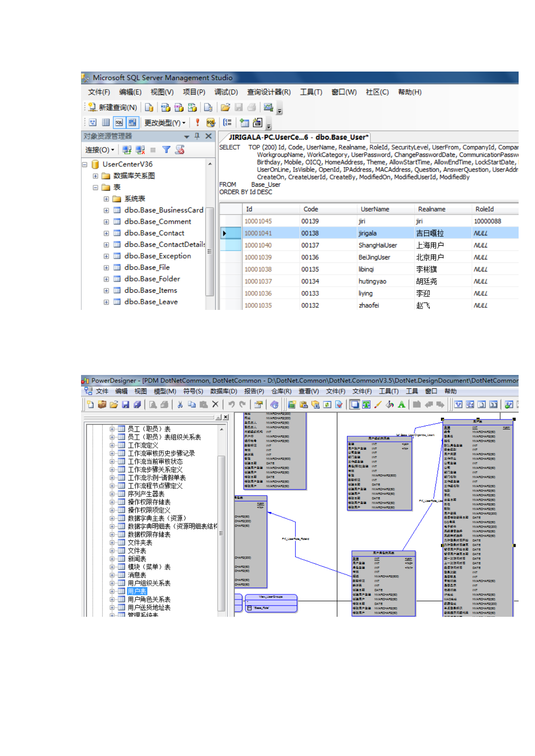The image size is (535, 756).
Task: Click the DMX query icon in SSMS toolbar
Action: [178, 107]
